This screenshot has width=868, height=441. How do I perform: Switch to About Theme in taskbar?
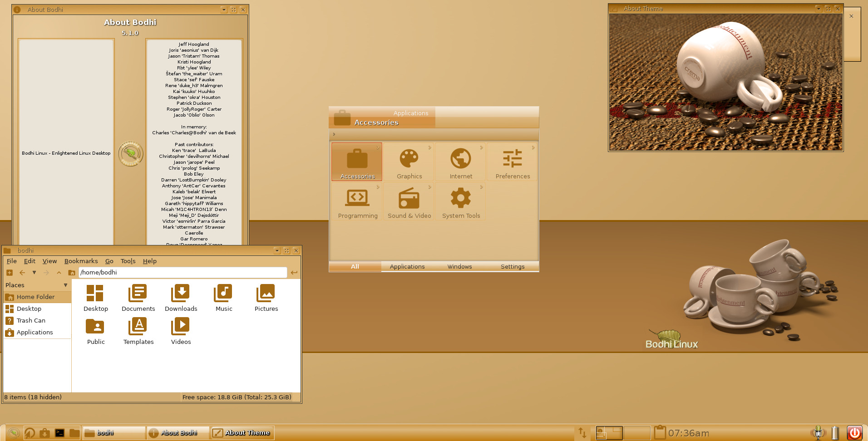242,433
